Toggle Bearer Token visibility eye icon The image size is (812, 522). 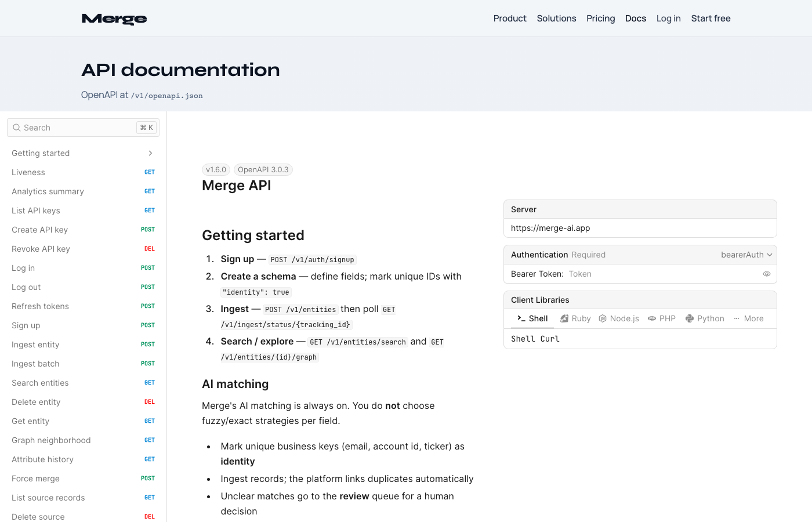(x=767, y=274)
